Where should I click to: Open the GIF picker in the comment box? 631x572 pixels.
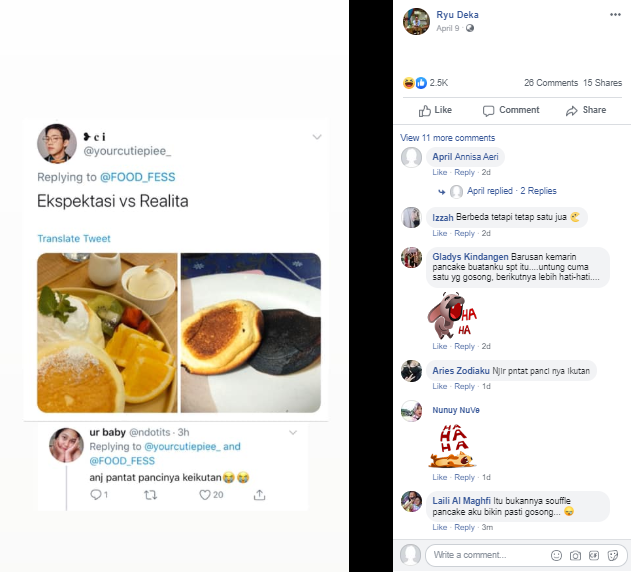pos(593,555)
